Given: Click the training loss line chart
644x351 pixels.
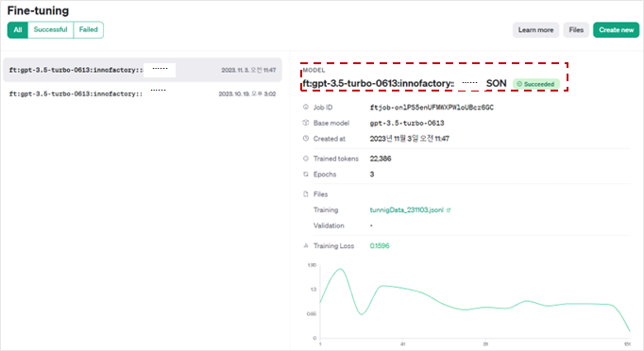Looking at the screenshot, I should pos(475,302).
